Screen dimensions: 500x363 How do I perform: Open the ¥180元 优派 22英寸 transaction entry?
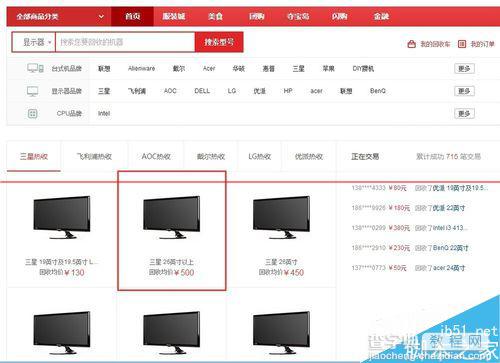coord(408,208)
